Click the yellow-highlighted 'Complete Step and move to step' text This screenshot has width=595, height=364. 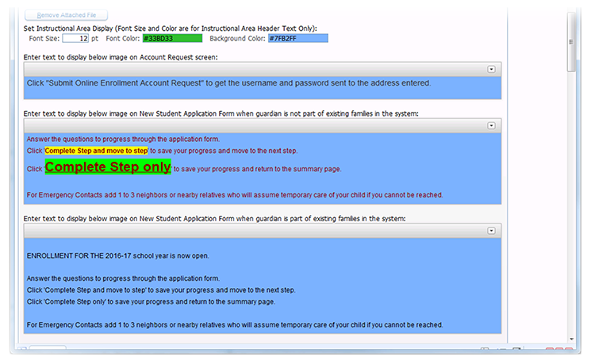(96, 151)
